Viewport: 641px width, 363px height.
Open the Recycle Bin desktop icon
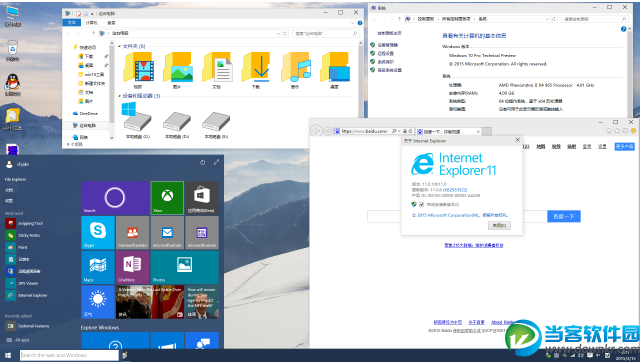12,51
